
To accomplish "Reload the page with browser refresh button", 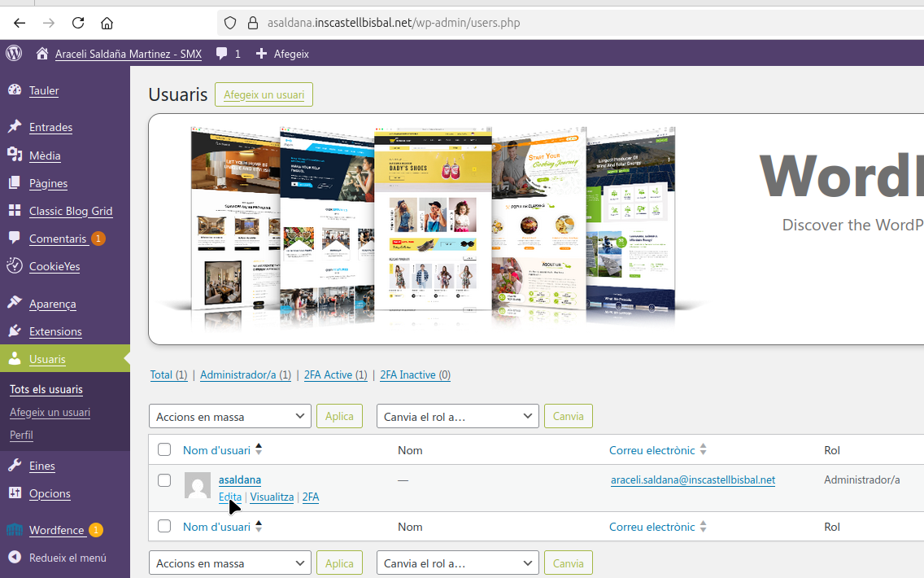I will tap(78, 23).
